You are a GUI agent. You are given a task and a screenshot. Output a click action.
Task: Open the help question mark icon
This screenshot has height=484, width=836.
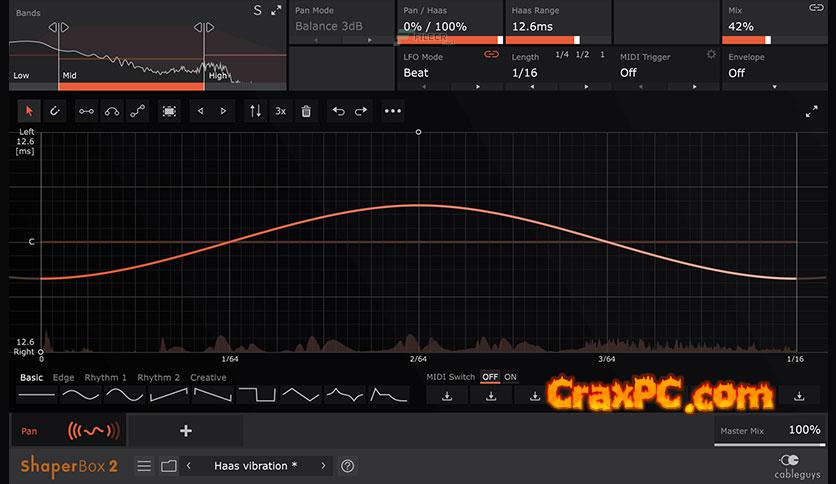(347, 466)
